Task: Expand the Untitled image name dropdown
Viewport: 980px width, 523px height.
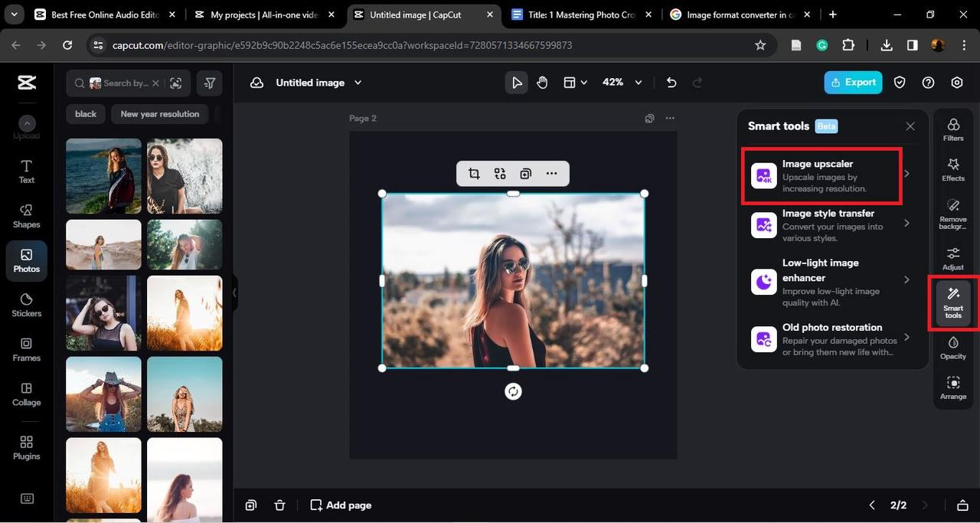Action: tap(358, 83)
